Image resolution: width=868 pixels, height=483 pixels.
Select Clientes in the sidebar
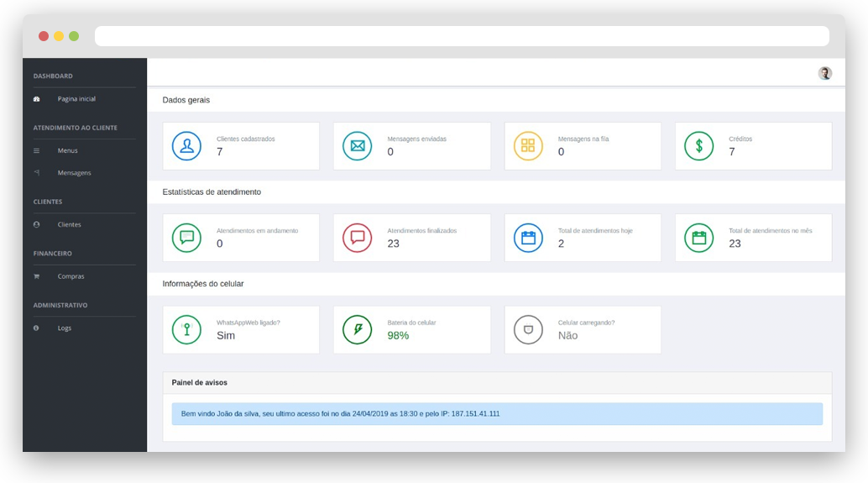tap(69, 225)
